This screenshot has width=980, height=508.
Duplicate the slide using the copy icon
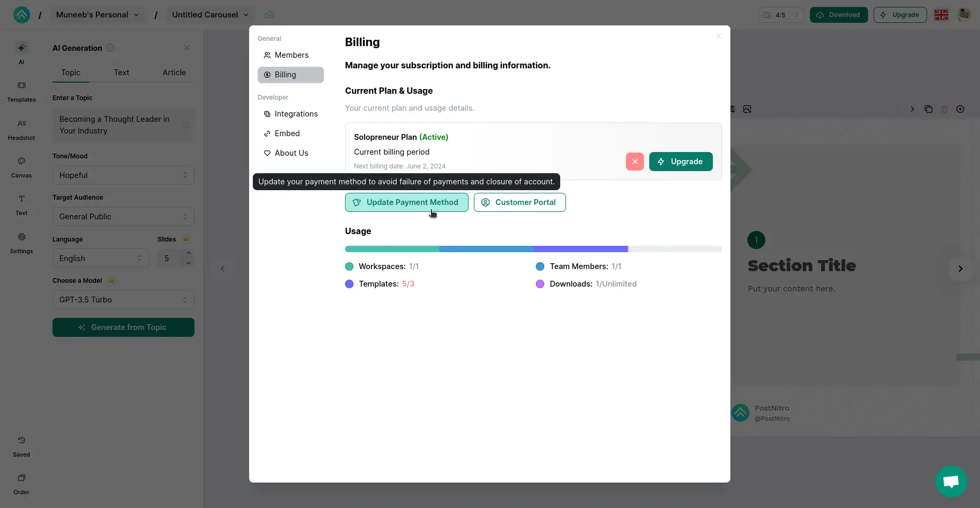tap(928, 109)
